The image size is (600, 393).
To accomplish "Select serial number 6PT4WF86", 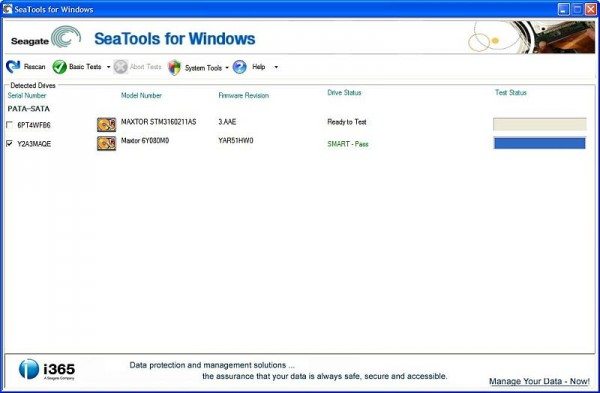I will pyautogui.click(x=34, y=125).
